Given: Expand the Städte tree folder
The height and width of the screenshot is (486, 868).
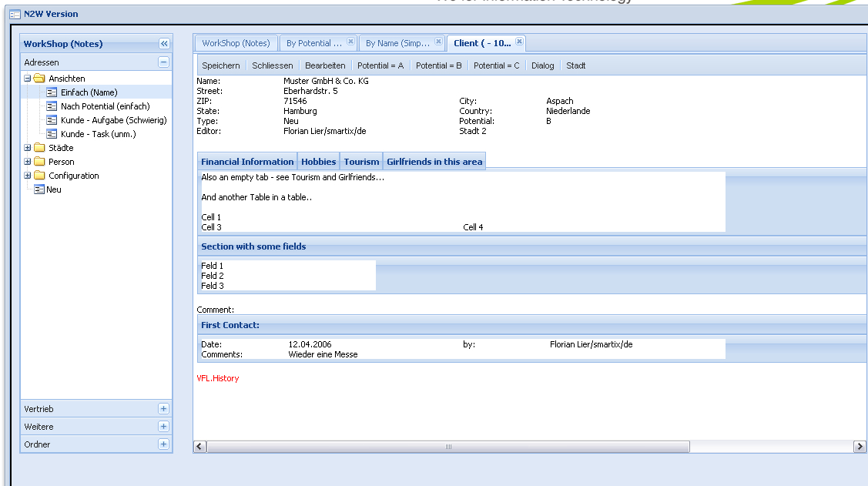Looking at the screenshot, I should coord(28,148).
